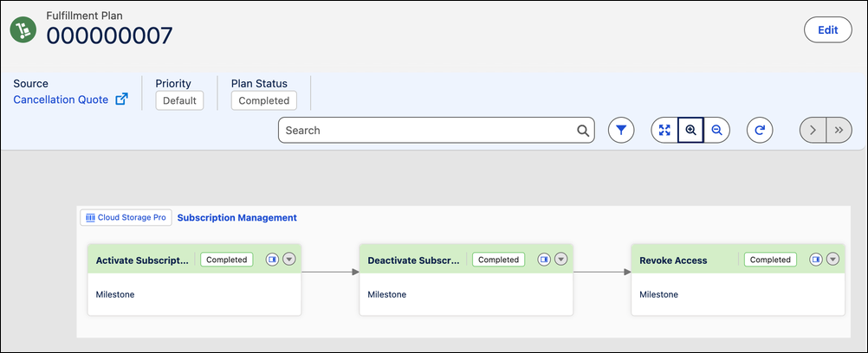Click the double chevron expand arrow
Image resolution: width=868 pixels, height=353 pixels.
point(839,130)
